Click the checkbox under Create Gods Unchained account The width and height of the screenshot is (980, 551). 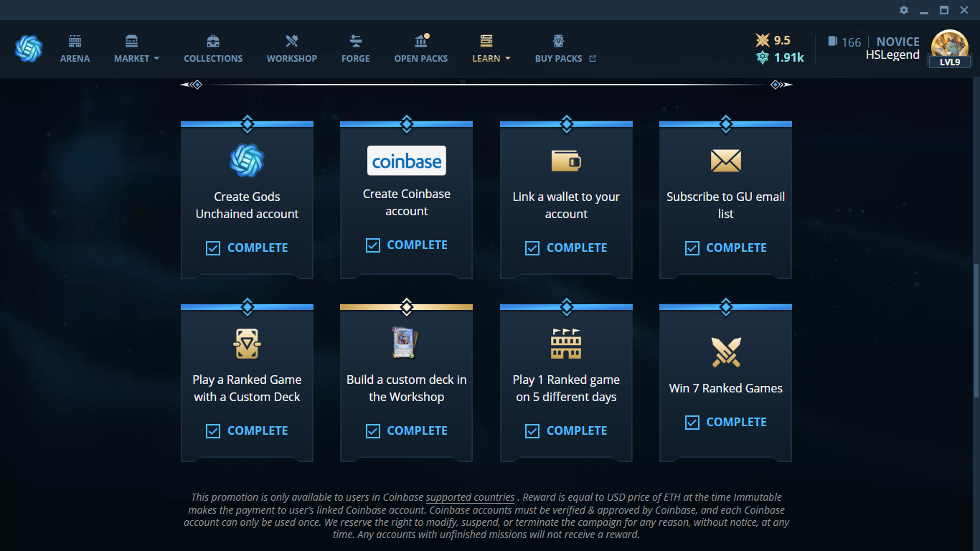click(213, 248)
